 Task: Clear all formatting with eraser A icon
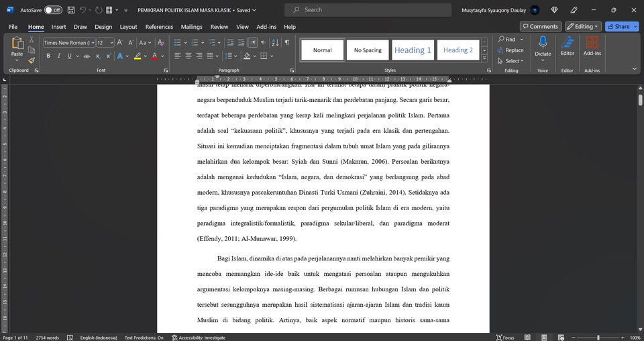(x=161, y=42)
